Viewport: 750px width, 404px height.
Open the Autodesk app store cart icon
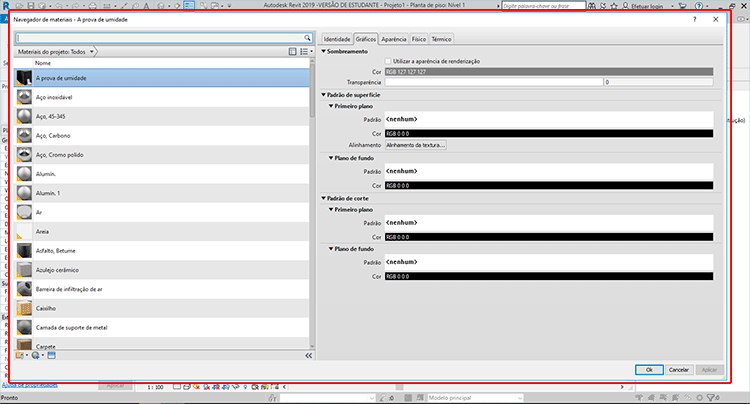point(683,6)
